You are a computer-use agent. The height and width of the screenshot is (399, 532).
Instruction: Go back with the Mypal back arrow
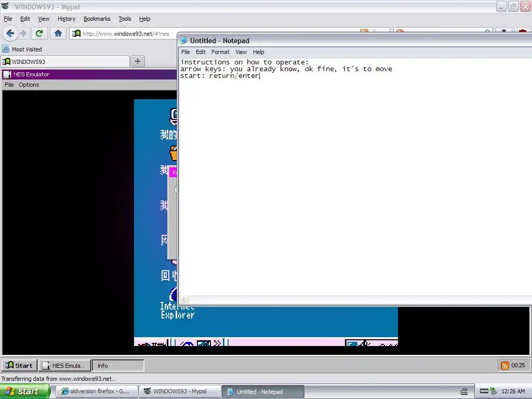[10, 33]
